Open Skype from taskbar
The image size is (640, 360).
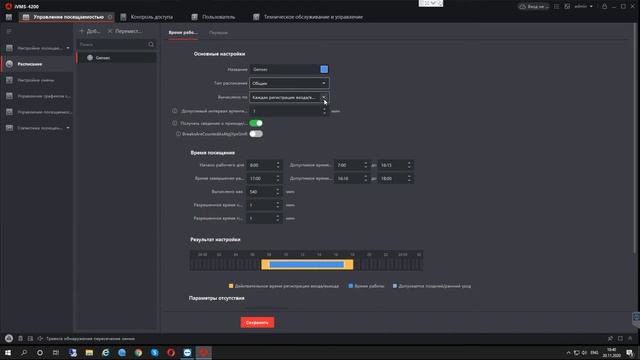coord(154,353)
